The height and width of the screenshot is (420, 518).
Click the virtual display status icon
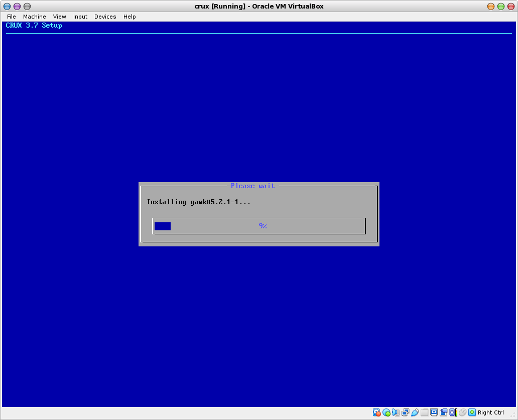(x=434, y=412)
